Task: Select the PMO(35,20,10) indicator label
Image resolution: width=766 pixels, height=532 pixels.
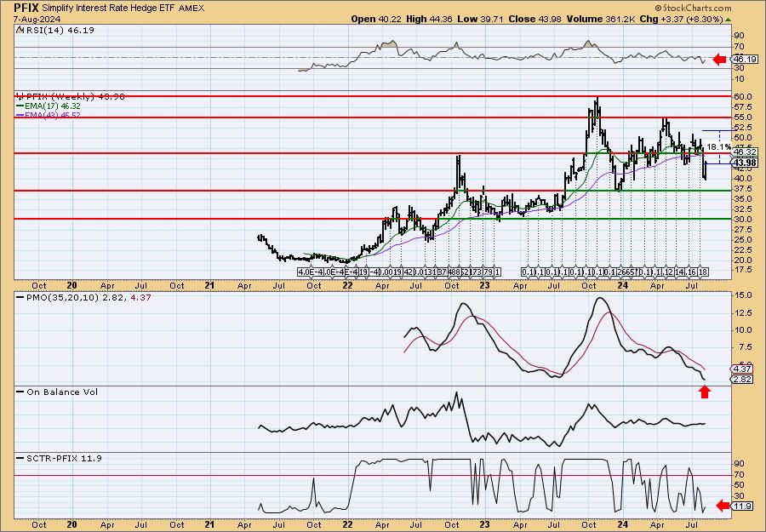Action: pyautogui.click(x=83, y=297)
